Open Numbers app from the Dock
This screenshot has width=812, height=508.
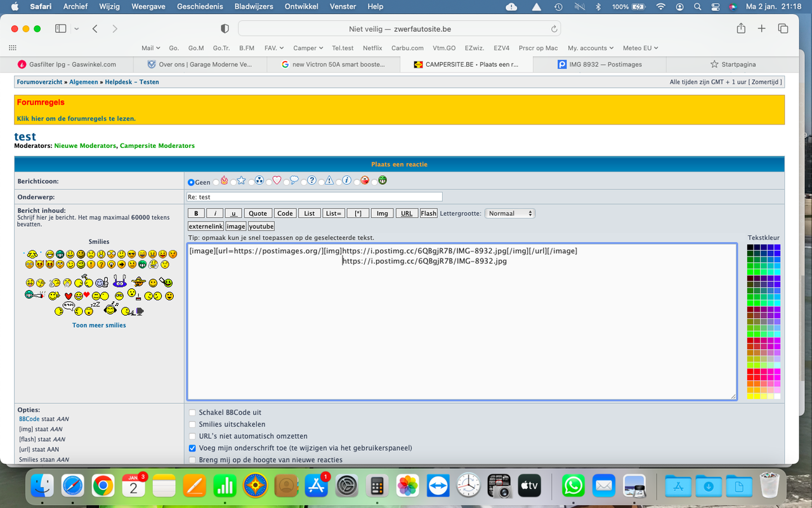[225, 486]
